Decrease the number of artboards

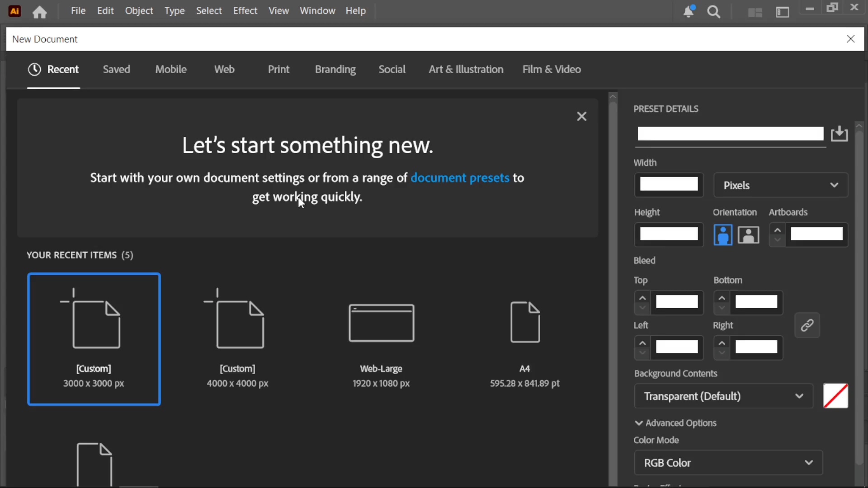(x=778, y=240)
